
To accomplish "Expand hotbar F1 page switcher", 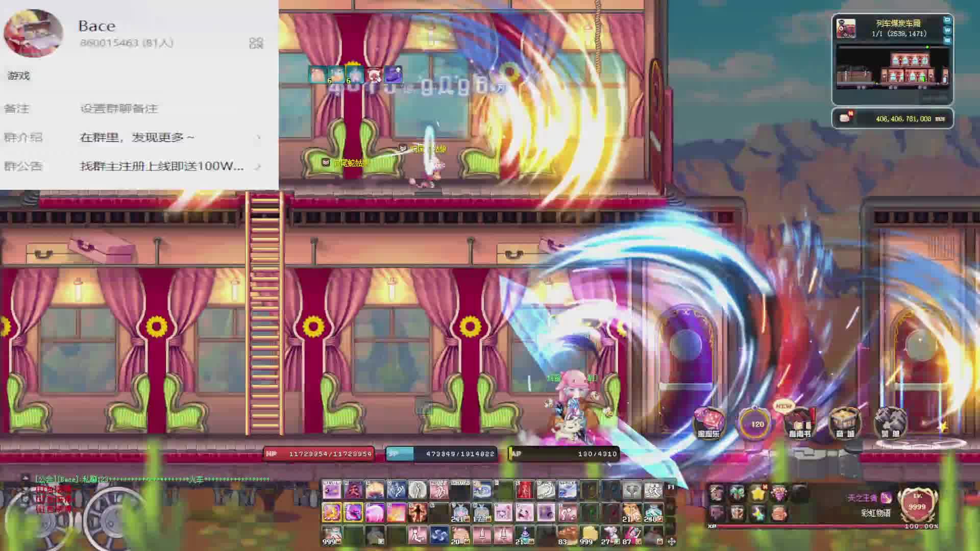I will click(671, 487).
